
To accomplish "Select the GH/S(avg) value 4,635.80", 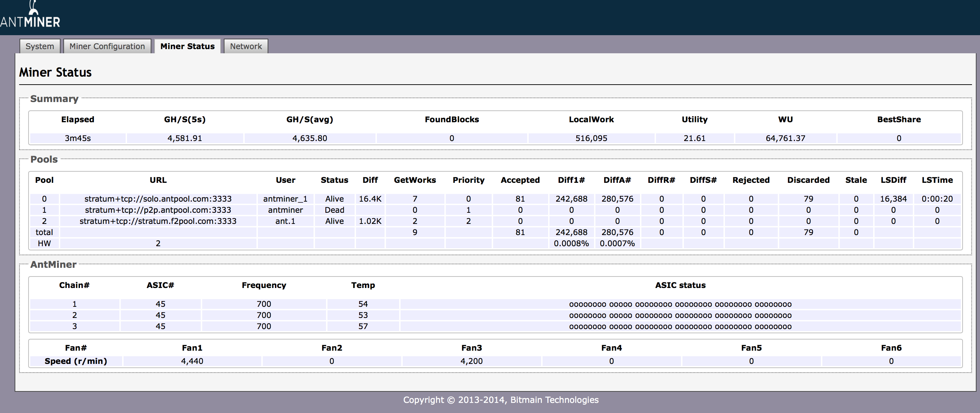I will [310, 138].
